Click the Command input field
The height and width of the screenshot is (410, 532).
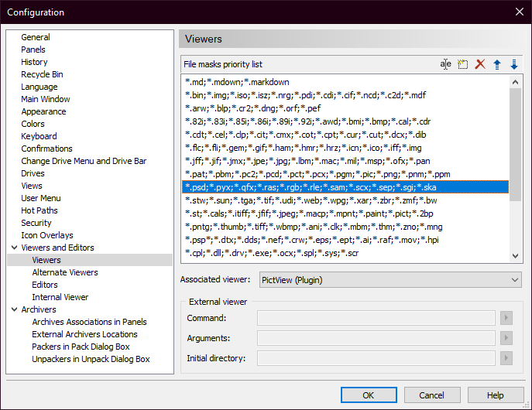coord(376,318)
